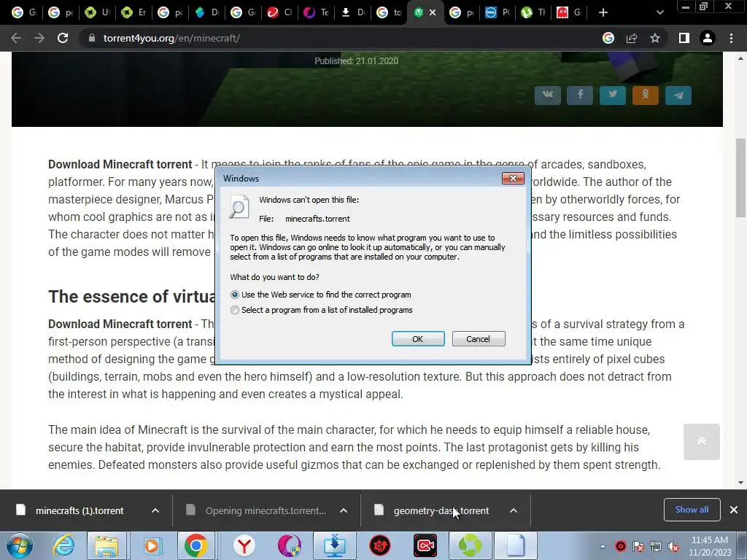Image resolution: width=747 pixels, height=560 pixels.
Task: Close the Windows dialog with red X
Action: [513, 178]
